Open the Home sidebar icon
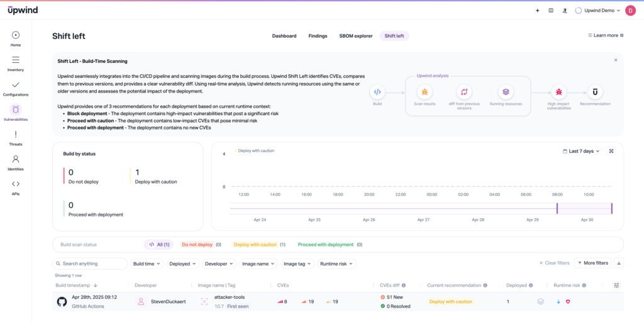This screenshot has height=322, width=644. coord(16,36)
